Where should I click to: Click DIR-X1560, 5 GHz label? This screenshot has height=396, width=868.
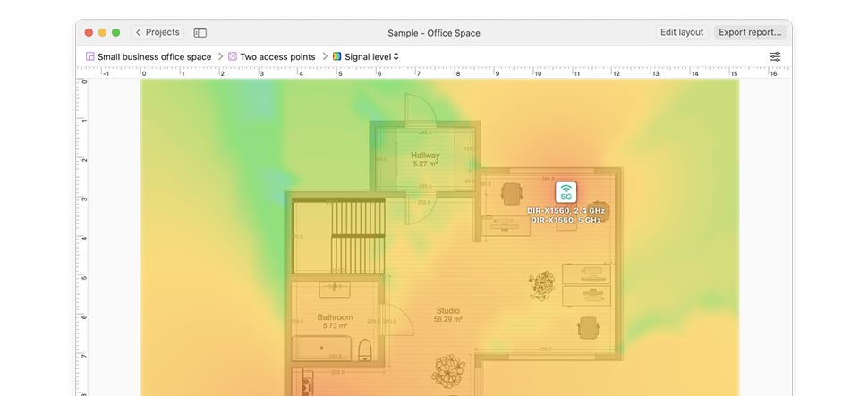click(566, 220)
